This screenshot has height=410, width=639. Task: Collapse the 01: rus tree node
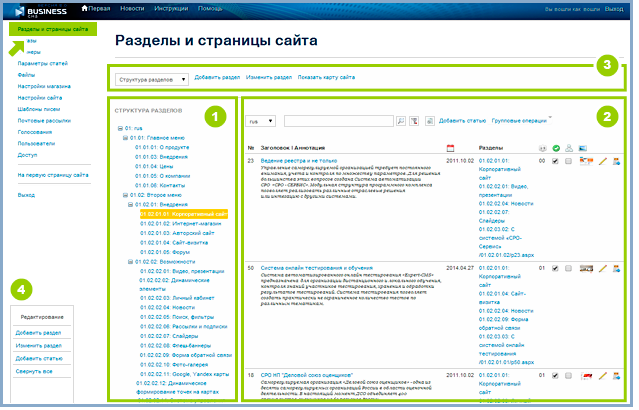click(x=121, y=130)
